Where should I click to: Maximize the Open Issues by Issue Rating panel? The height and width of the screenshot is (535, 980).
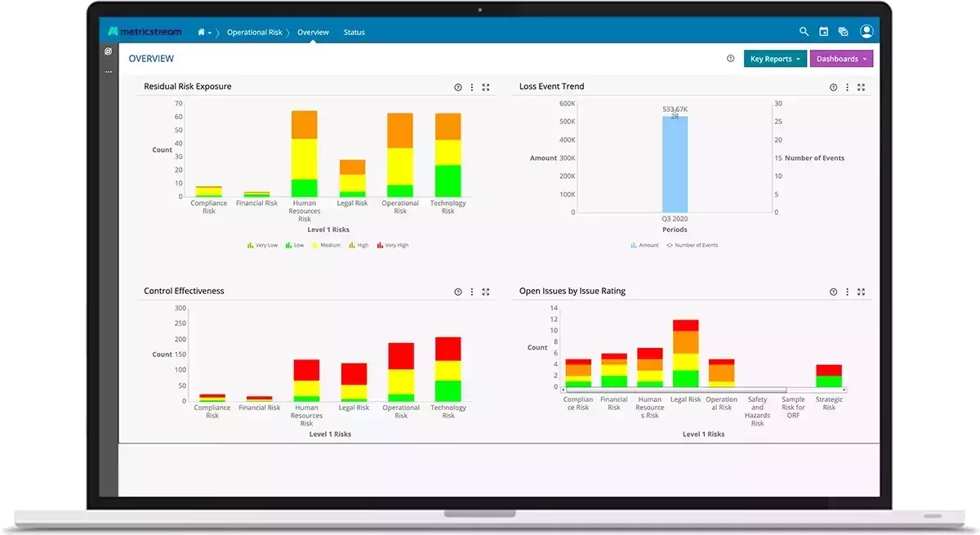click(861, 292)
